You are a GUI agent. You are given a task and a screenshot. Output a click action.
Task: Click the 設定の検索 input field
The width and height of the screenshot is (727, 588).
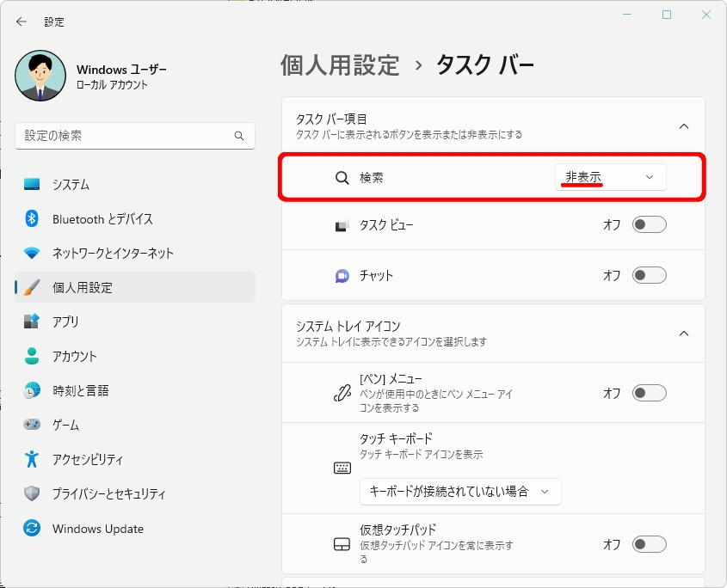[x=125, y=136]
